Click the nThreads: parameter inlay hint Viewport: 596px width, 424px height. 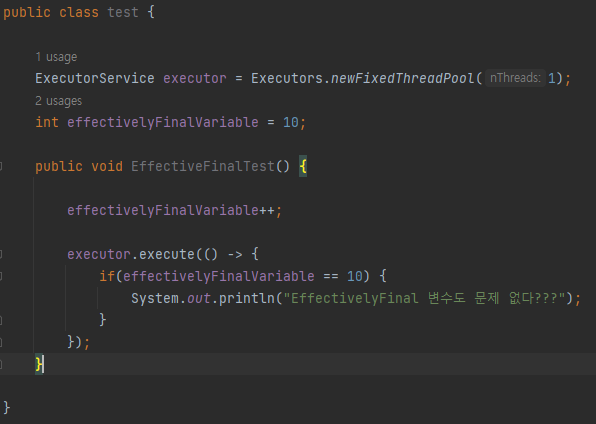point(515,78)
